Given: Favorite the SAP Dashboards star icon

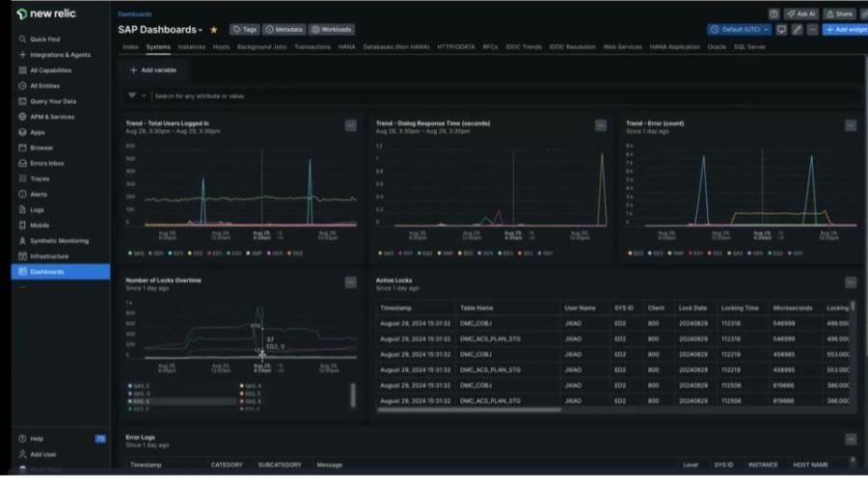Looking at the screenshot, I should [x=214, y=30].
